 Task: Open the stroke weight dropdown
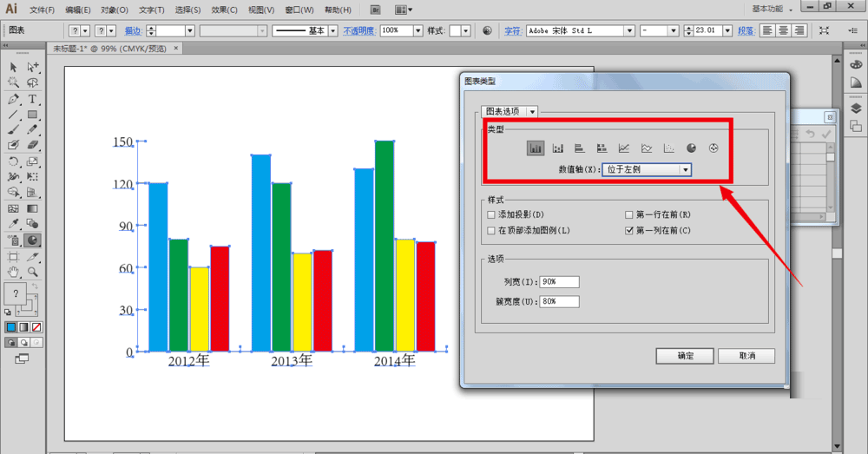coord(190,30)
